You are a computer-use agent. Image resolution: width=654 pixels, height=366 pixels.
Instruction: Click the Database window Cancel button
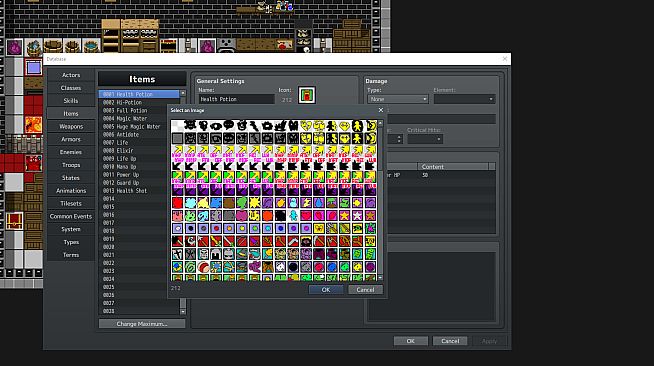pyautogui.click(x=450, y=341)
